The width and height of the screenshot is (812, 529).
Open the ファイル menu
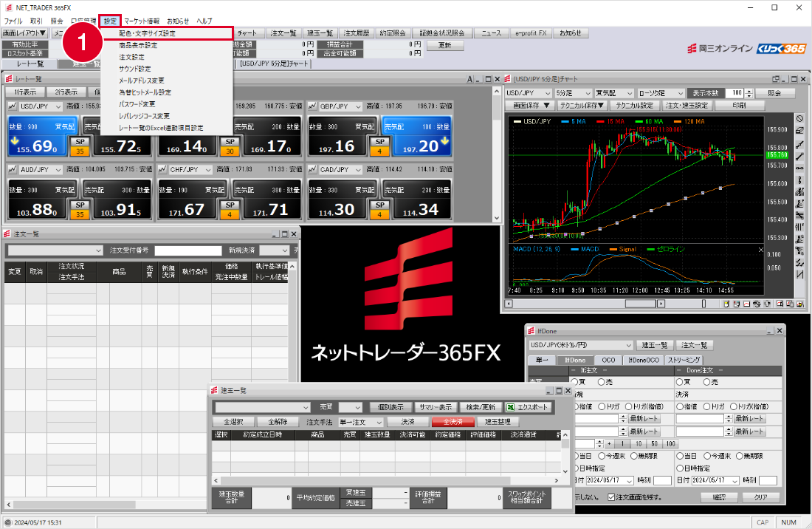13,21
